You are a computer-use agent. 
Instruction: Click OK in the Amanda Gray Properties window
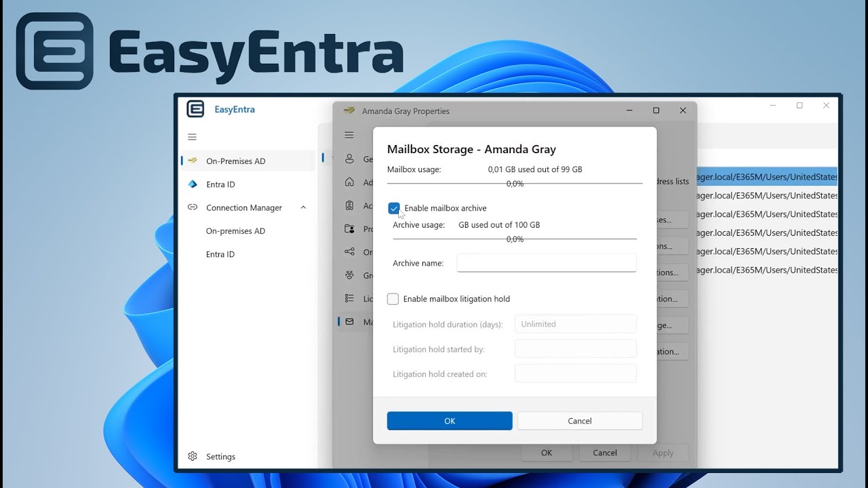point(547,453)
